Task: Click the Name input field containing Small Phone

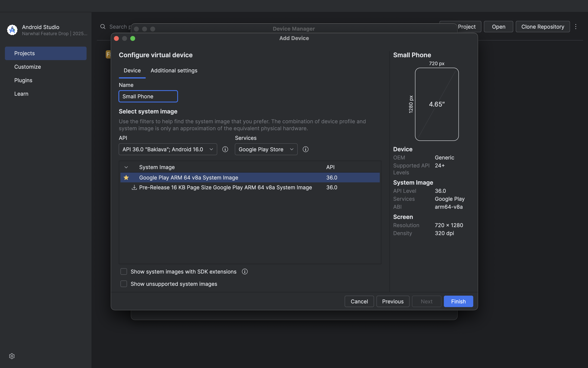Action: point(148,96)
